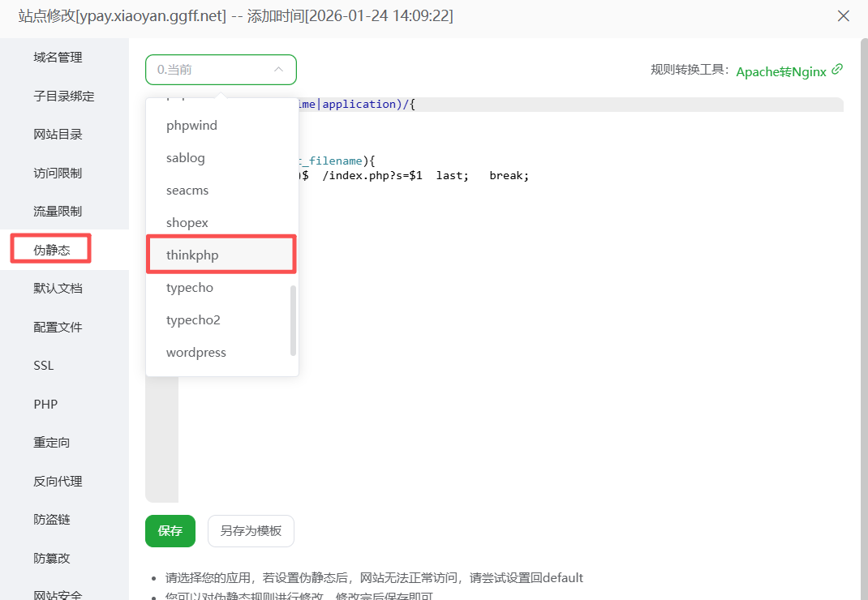Select seacms rewrite template
This screenshot has width=868, height=600.
[187, 191]
